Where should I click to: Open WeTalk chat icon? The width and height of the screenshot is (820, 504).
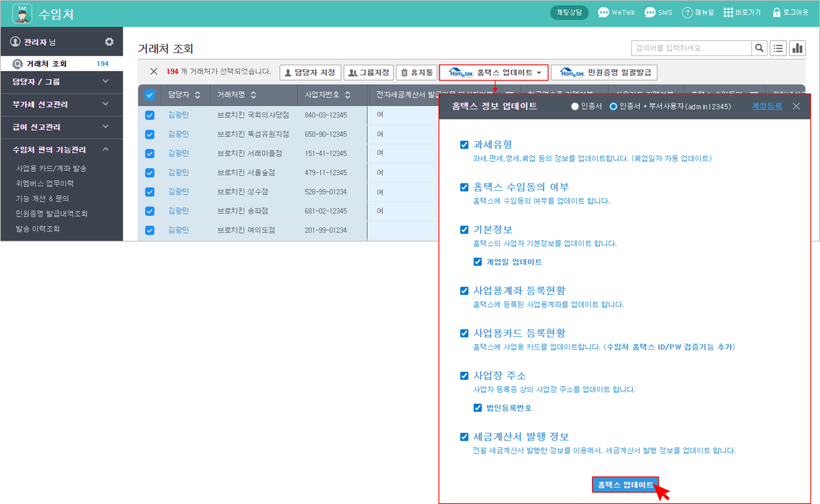(x=603, y=13)
